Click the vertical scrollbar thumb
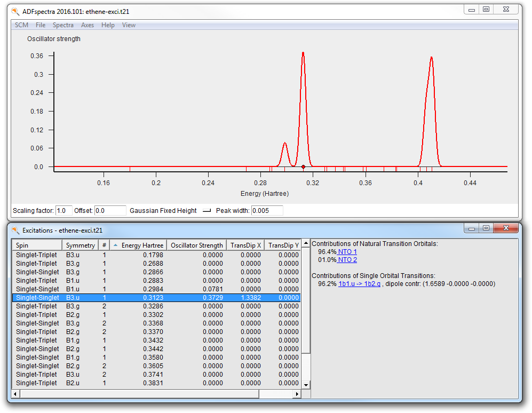 pos(306,300)
